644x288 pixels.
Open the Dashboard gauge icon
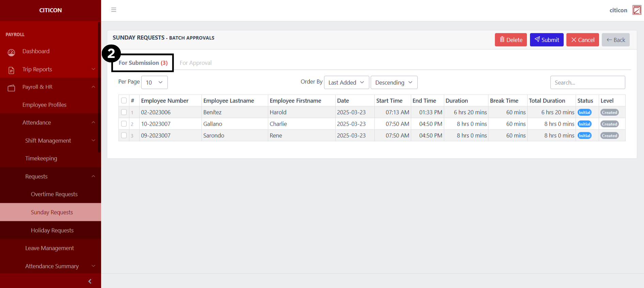click(12, 52)
